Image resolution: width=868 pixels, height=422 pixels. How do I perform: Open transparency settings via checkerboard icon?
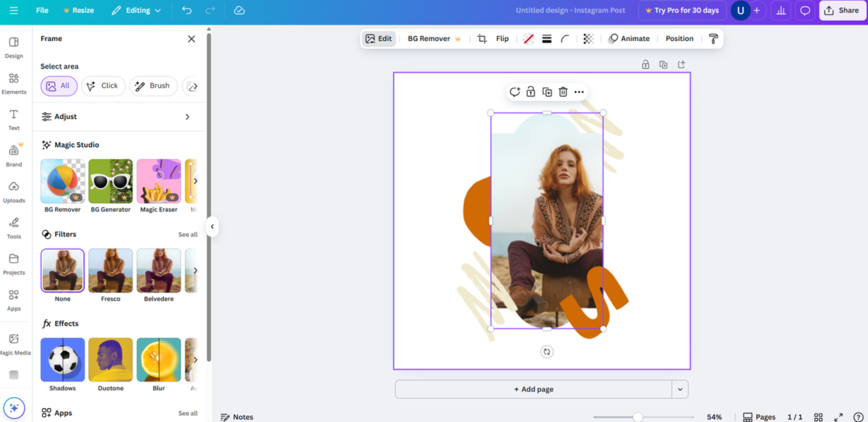pyautogui.click(x=588, y=38)
